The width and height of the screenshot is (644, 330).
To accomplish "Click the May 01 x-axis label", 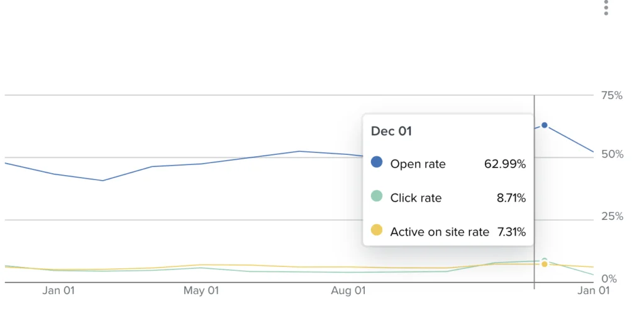I will tap(201, 290).
